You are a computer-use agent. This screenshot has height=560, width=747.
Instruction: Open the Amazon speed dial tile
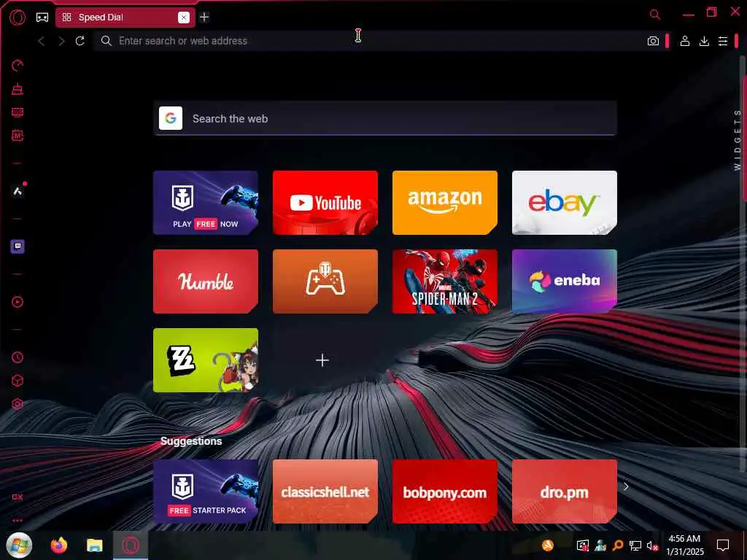[445, 203]
